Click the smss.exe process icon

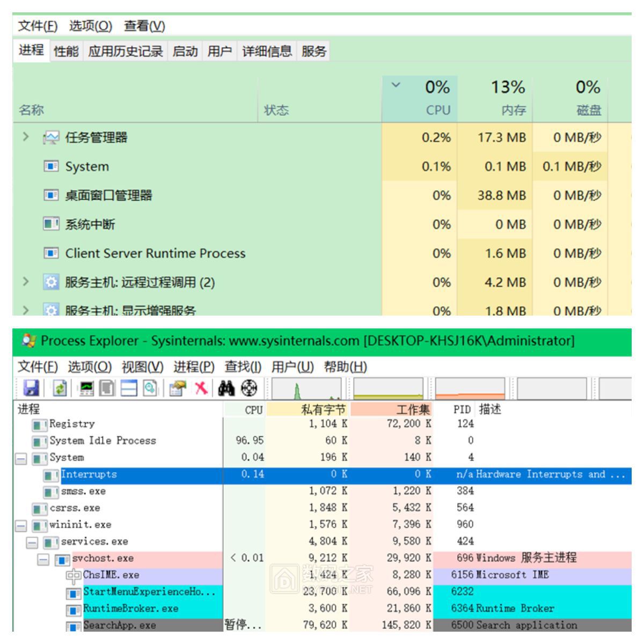pos(51,492)
